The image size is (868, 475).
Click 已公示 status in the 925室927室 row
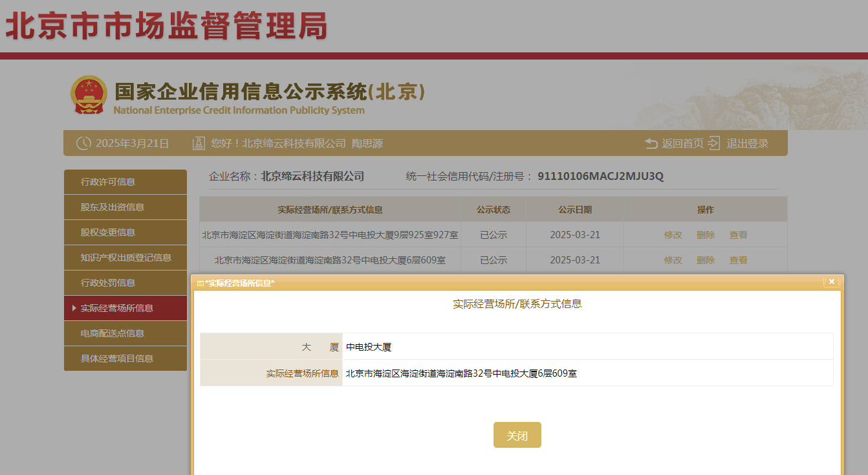pyautogui.click(x=494, y=235)
